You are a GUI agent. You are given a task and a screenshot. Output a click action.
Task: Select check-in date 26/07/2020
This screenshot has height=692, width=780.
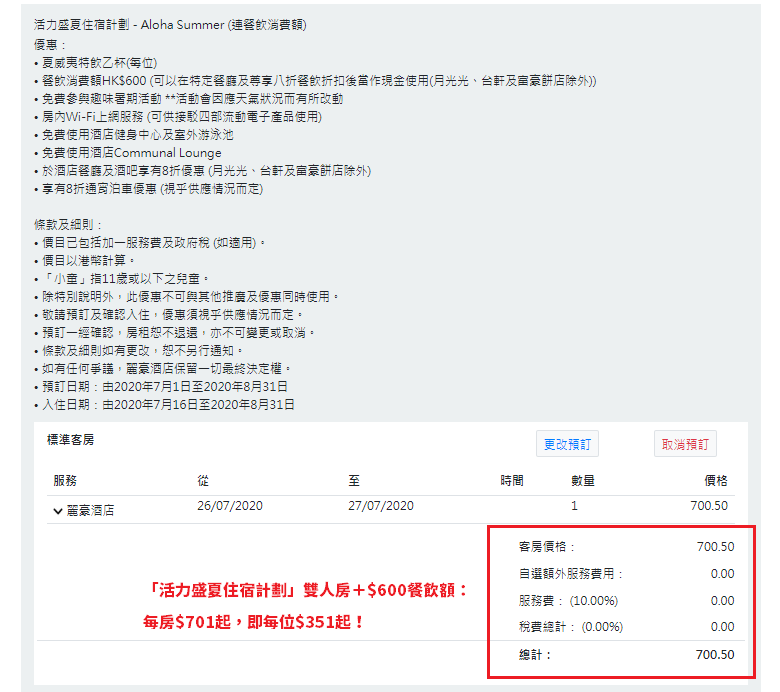click(x=230, y=506)
